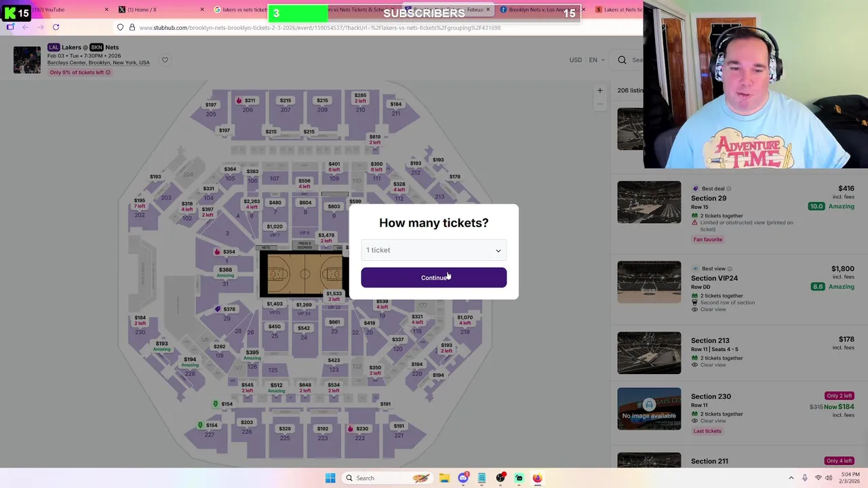Open the USD currency selector

[x=575, y=60]
